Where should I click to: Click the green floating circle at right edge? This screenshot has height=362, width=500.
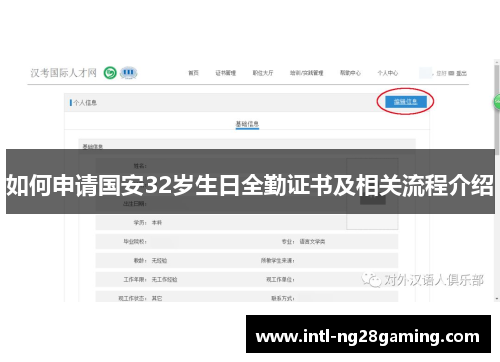(497, 102)
